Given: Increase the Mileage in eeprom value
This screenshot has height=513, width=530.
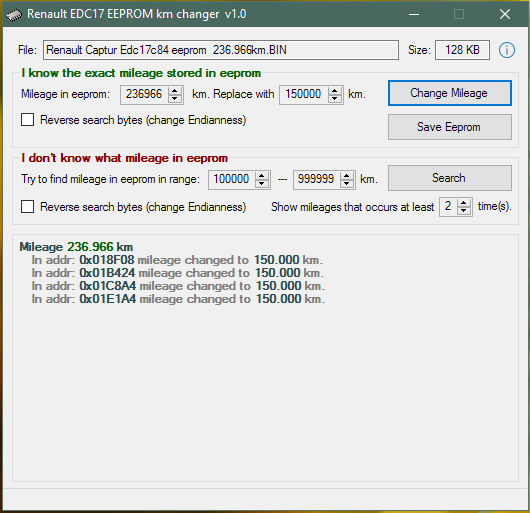Looking at the screenshot, I should pyautogui.click(x=174, y=91).
